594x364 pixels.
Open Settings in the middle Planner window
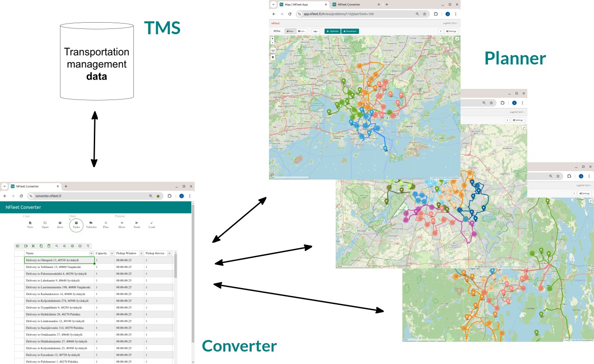pos(518,120)
